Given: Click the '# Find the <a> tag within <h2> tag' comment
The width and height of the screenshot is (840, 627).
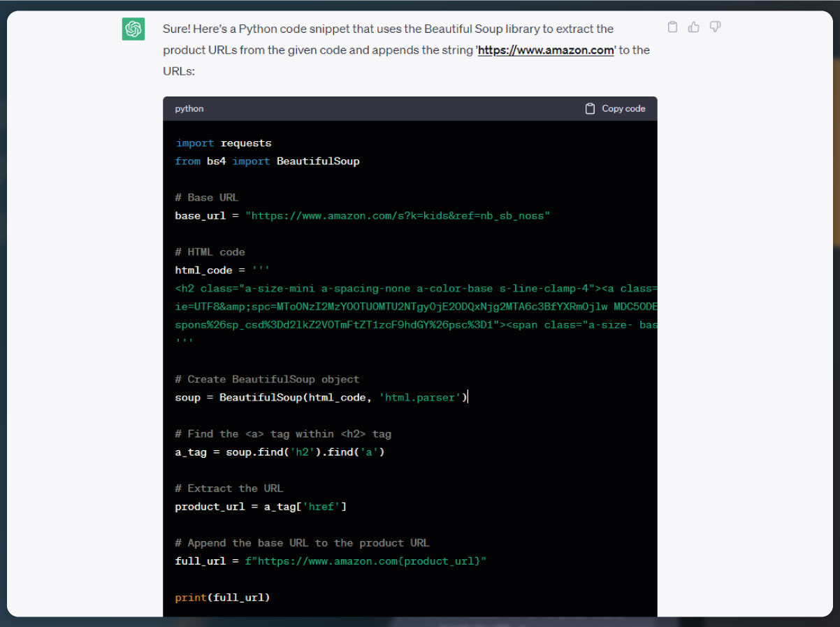Looking at the screenshot, I should (x=283, y=433).
